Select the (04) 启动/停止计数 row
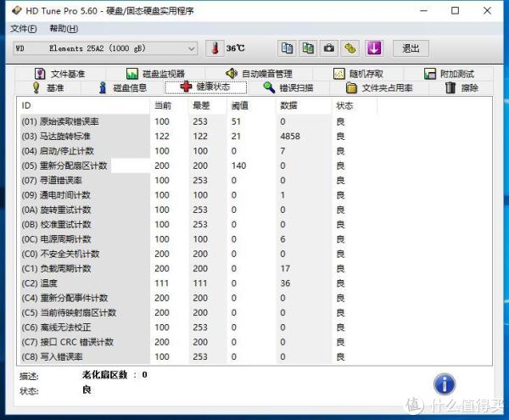 [199, 151]
